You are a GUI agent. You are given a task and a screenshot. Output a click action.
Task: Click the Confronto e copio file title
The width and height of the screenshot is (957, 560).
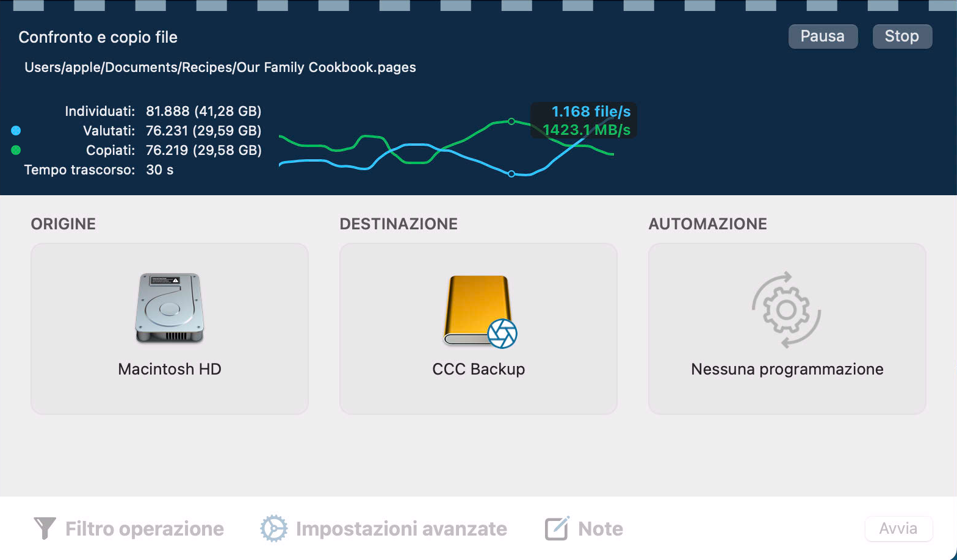click(98, 37)
